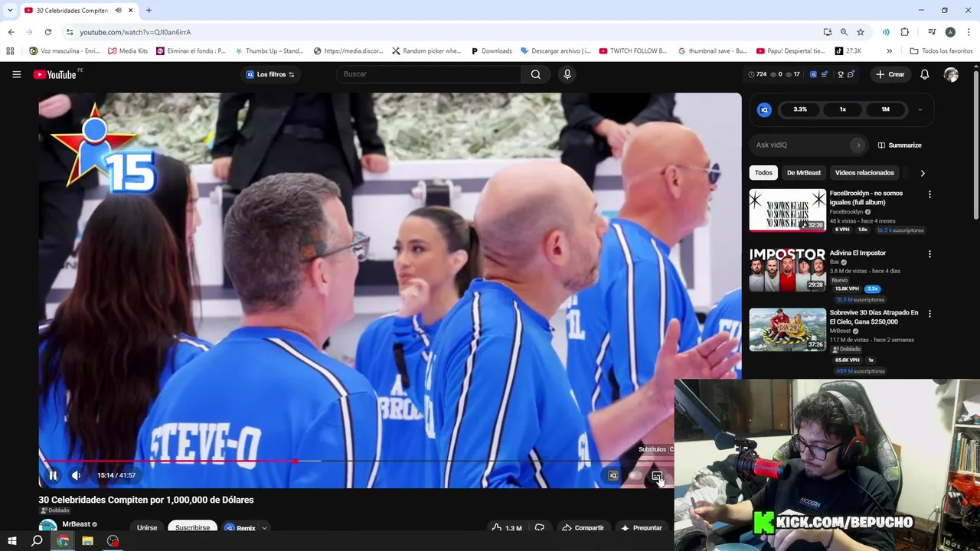Mute the video player volume

click(x=76, y=475)
